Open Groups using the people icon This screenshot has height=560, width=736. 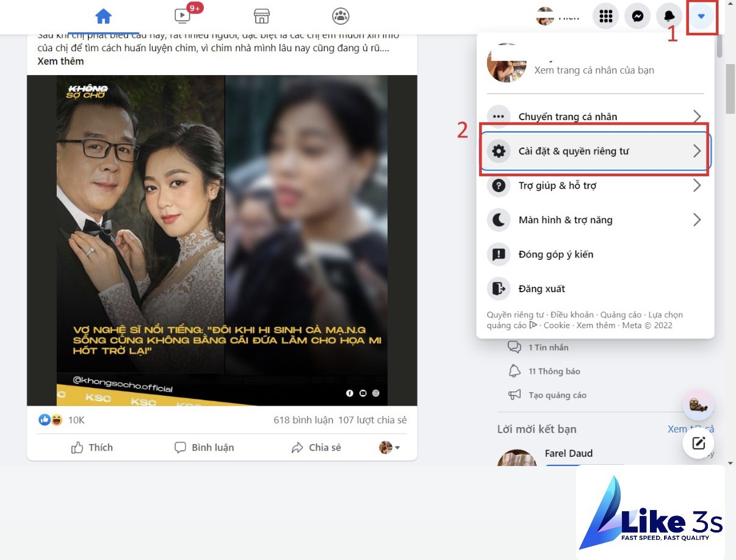tap(340, 16)
